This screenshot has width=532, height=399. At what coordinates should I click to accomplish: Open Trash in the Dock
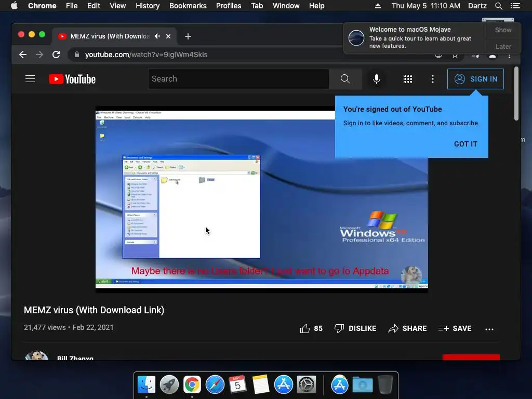click(x=385, y=385)
